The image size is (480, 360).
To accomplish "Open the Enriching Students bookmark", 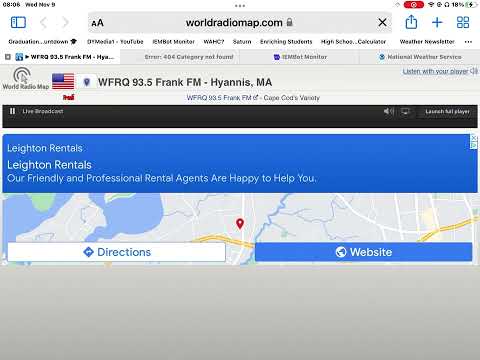I will point(286,42).
